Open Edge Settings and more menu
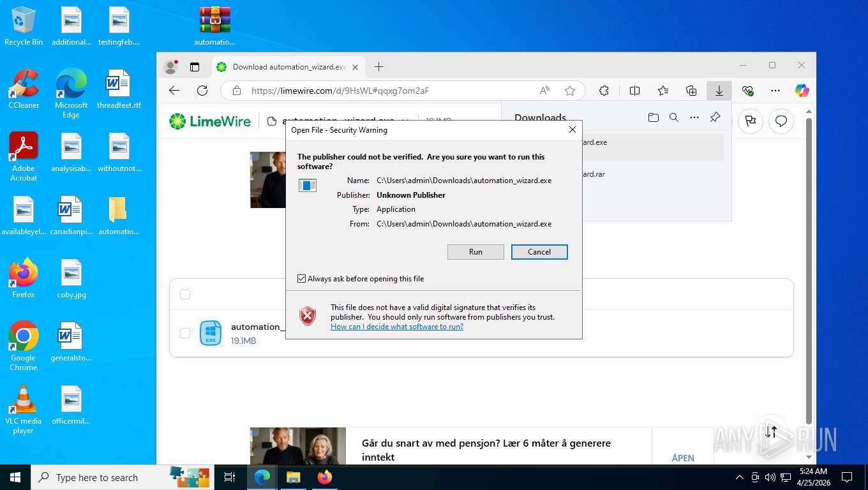868x490 pixels. point(775,91)
